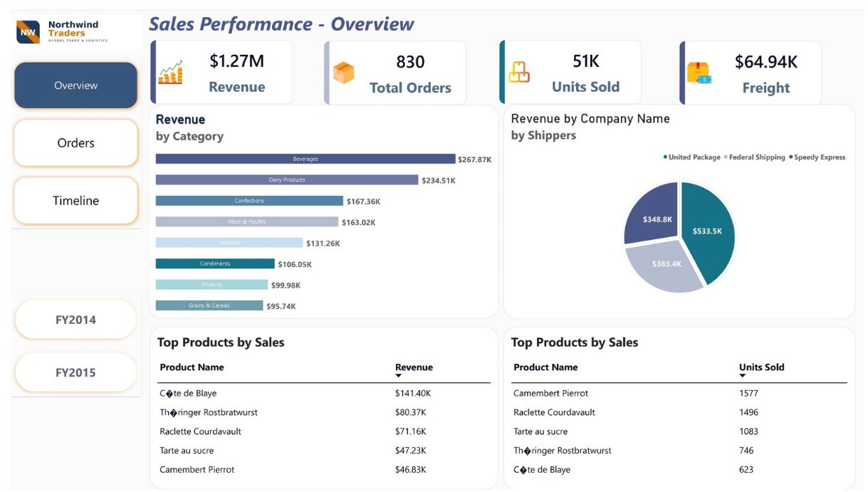
Task: Click the 746 units sold cell
Action: (x=746, y=451)
